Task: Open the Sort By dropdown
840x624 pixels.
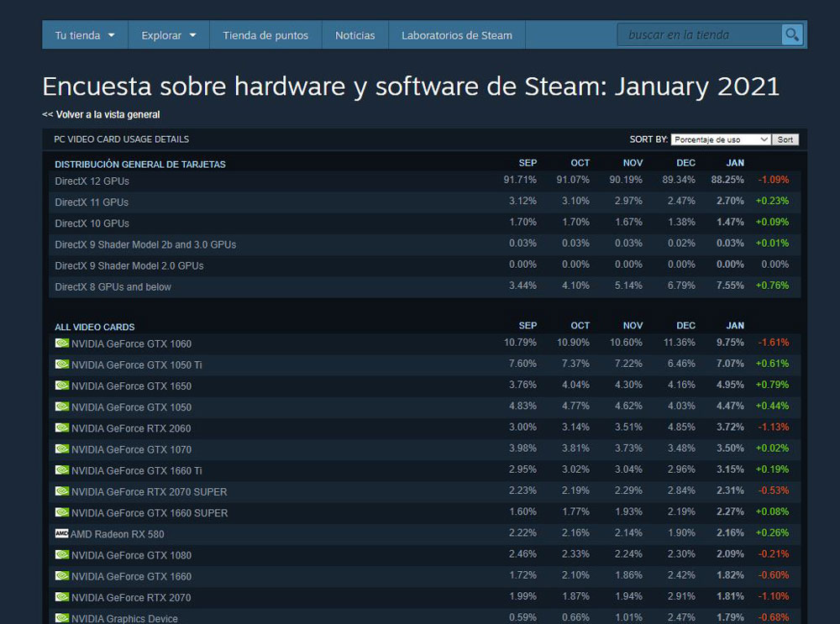Action: [x=721, y=139]
